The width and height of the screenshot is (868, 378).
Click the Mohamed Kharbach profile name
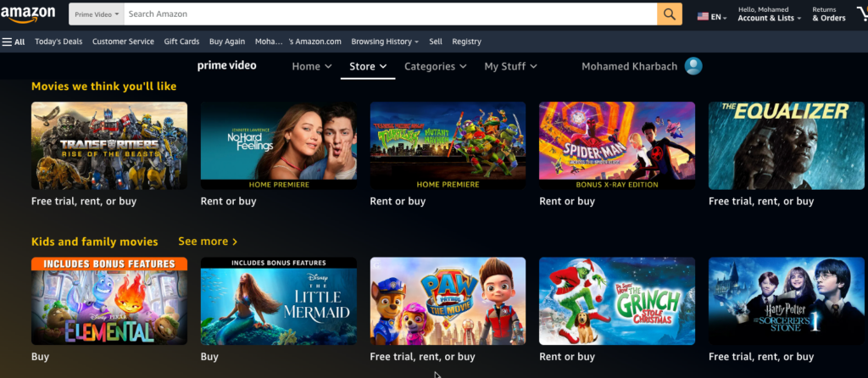[x=630, y=66]
